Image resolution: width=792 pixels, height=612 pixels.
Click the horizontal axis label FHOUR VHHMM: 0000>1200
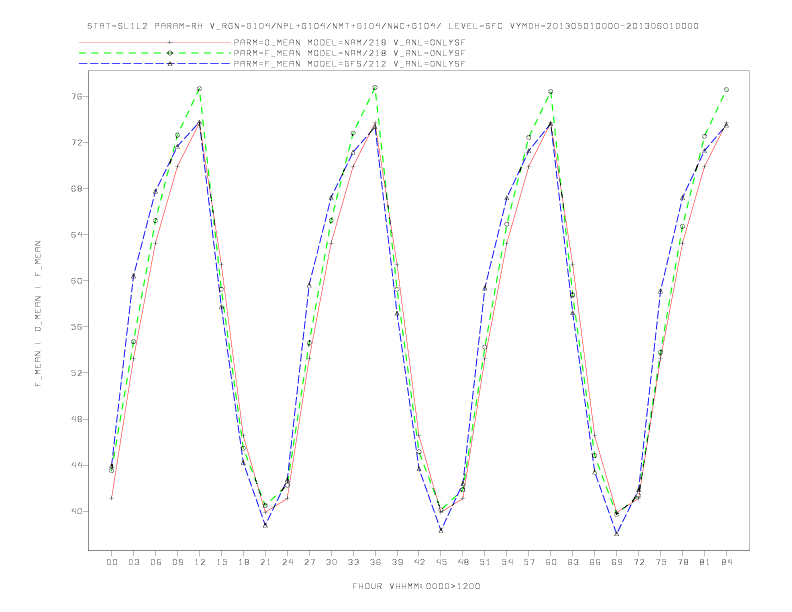click(416, 586)
